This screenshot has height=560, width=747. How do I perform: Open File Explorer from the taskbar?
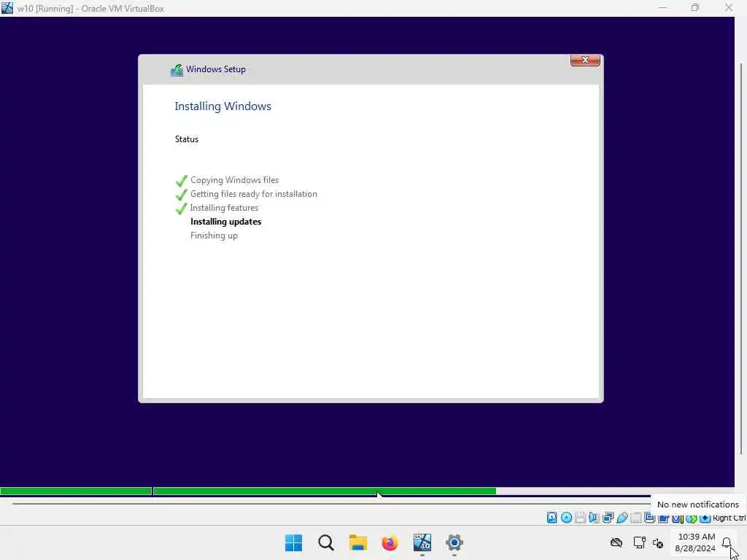[357, 542]
